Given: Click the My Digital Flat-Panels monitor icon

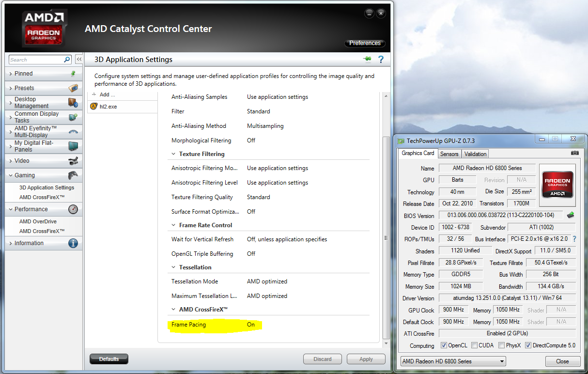Looking at the screenshot, I should 73,146.
